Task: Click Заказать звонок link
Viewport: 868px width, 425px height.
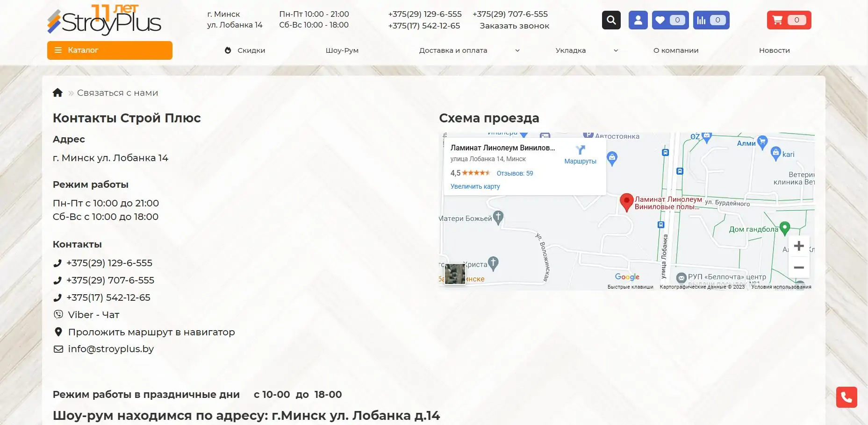Action: pos(514,26)
